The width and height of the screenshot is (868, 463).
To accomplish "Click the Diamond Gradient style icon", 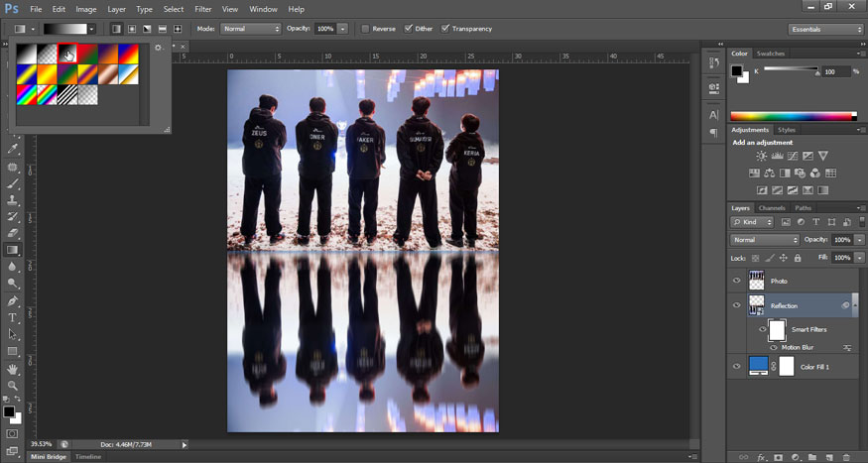I will (x=178, y=29).
